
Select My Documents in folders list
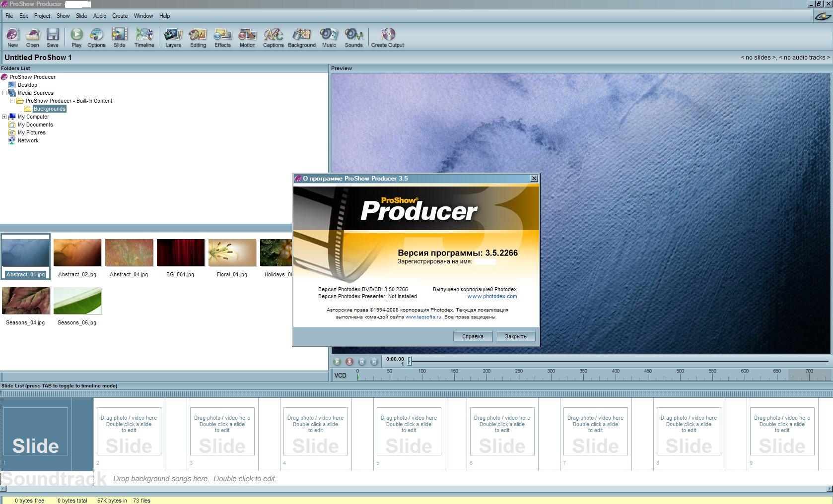(35, 125)
